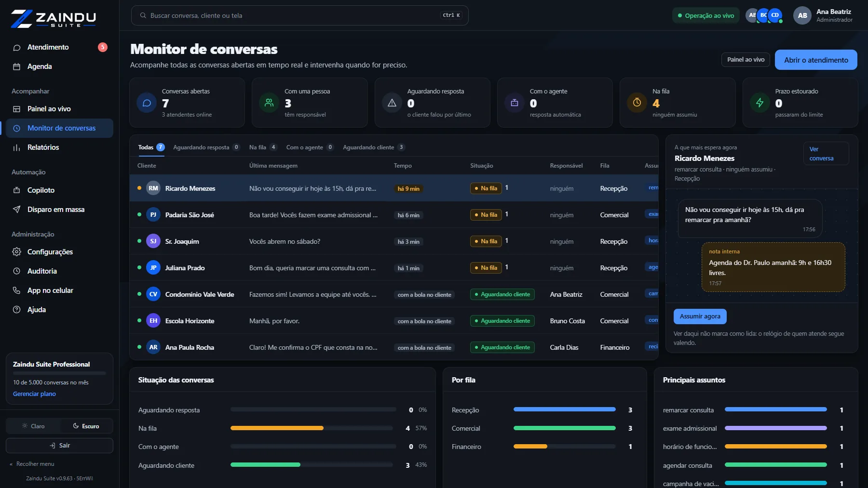This screenshot has height=488, width=868.
Task: Switch theme to Claro
Action: (x=33, y=426)
